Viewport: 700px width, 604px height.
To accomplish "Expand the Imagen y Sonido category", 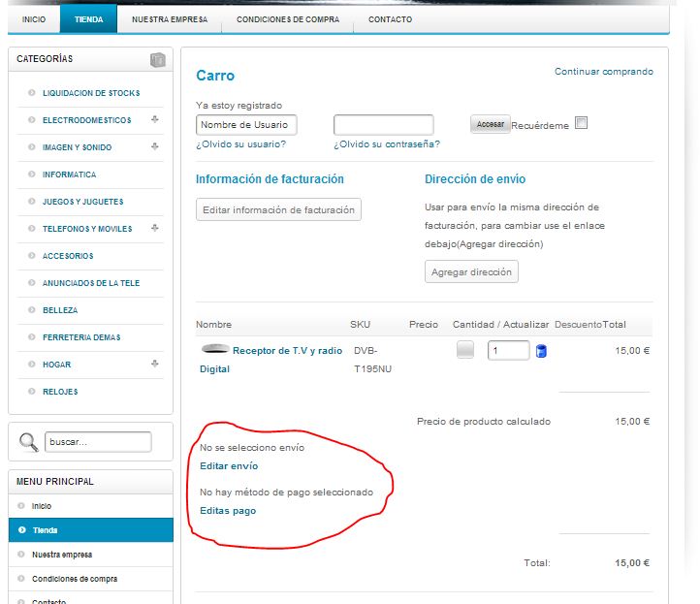I will (x=155, y=146).
